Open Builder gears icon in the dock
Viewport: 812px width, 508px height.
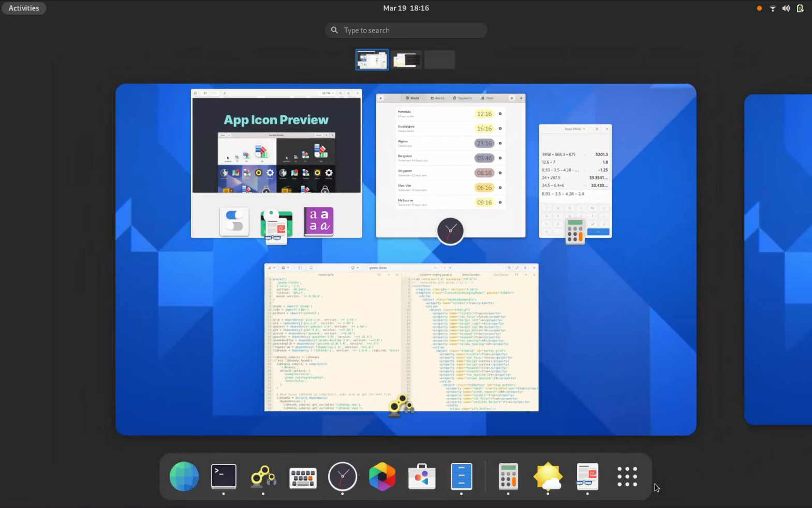(x=263, y=476)
